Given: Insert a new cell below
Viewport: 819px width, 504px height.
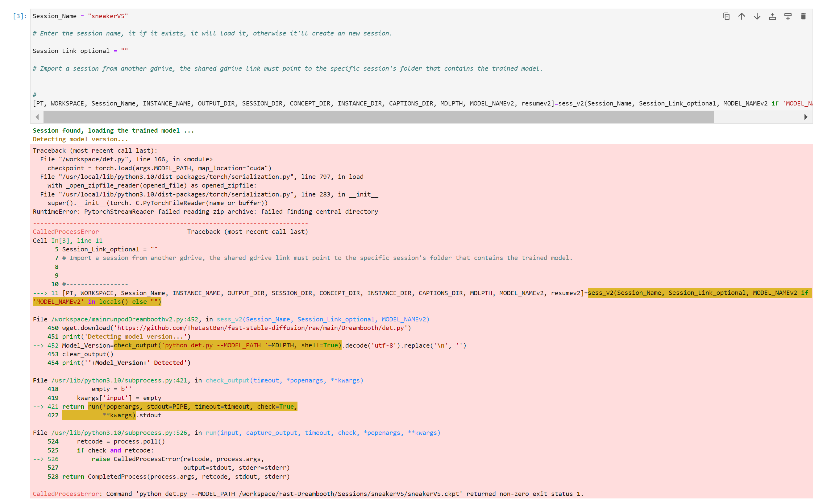Looking at the screenshot, I should coord(788,16).
